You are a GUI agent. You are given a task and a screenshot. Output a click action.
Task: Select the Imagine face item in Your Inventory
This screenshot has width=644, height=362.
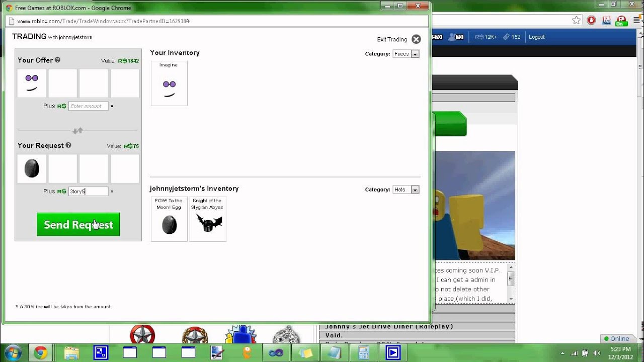pyautogui.click(x=169, y=83)
